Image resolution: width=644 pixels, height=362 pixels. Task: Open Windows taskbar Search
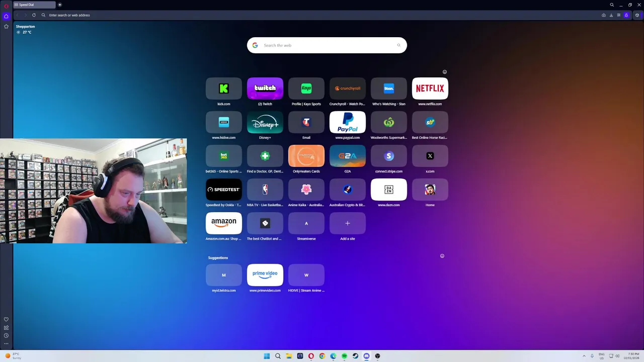click(x=278, y=356)
